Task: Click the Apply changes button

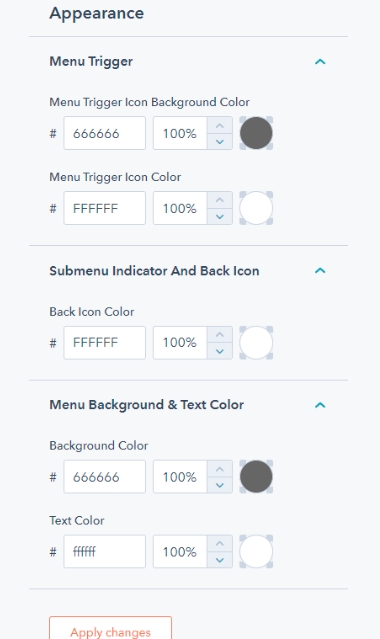Action: [x=110, y=630]
